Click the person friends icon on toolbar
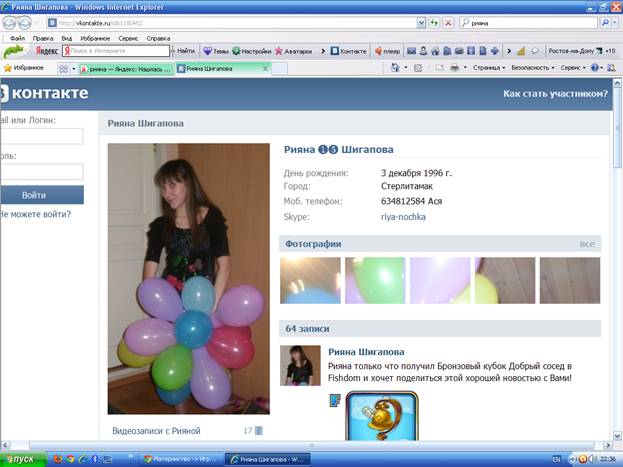The width and height of the screenshot is (623, 467). point(423,51)
